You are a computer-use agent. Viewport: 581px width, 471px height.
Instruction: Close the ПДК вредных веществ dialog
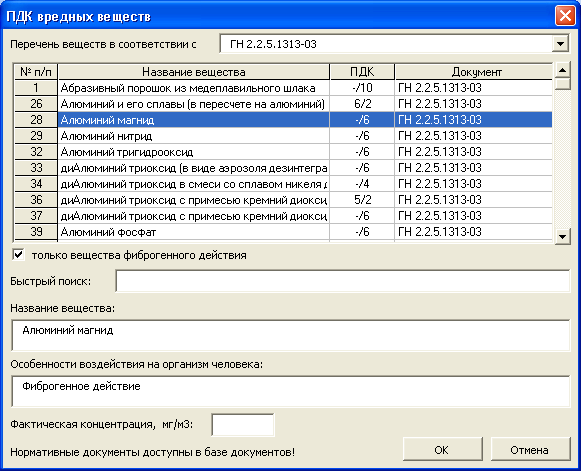point(565,16)
